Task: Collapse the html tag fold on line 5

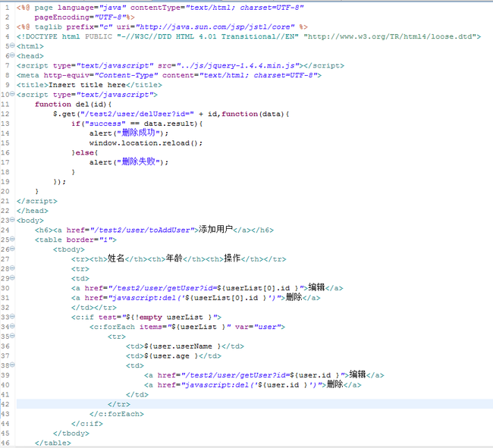Action: coord(12,45)
